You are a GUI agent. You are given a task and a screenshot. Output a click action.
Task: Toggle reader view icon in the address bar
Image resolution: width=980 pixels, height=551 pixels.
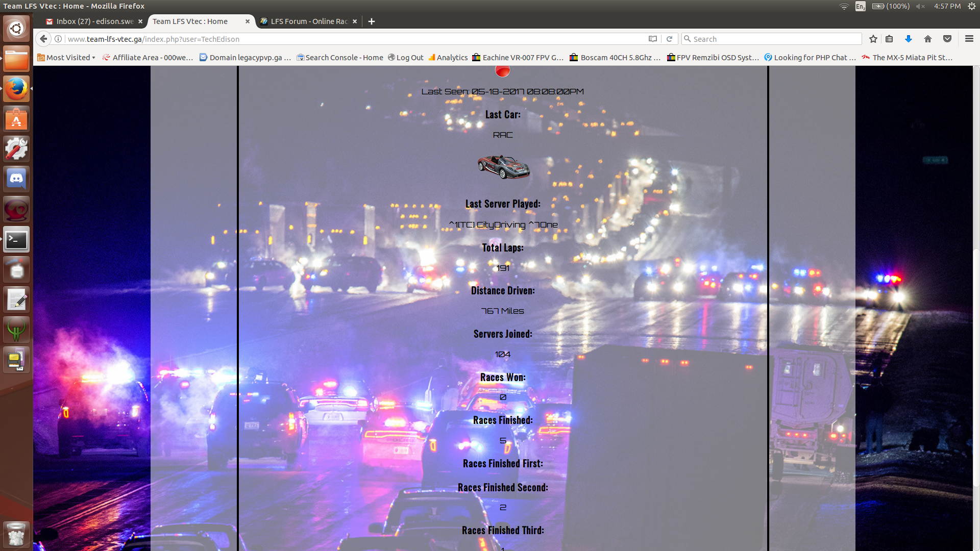652,39
